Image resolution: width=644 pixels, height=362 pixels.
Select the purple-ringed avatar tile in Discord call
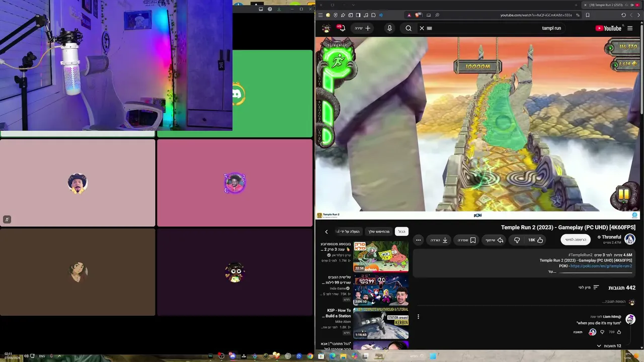click(x=234, y=183)
